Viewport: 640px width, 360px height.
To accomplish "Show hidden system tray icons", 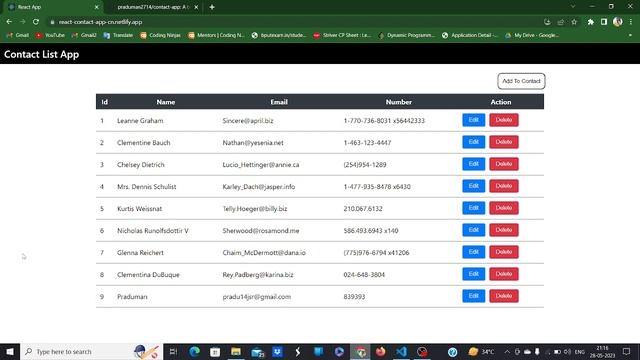I will pyautogui.click(x=507, y=351).
